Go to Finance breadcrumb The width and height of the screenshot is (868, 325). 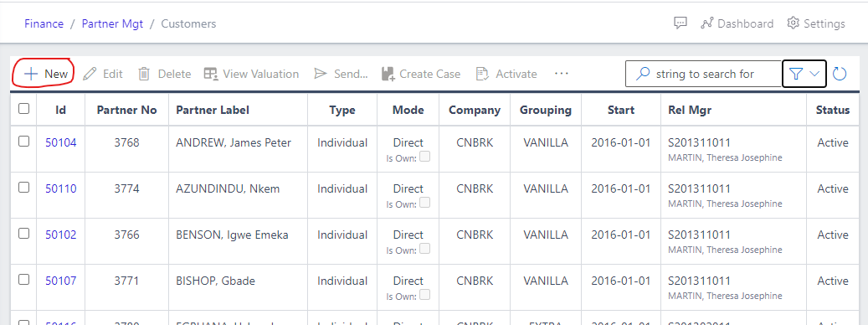point(44,23)
